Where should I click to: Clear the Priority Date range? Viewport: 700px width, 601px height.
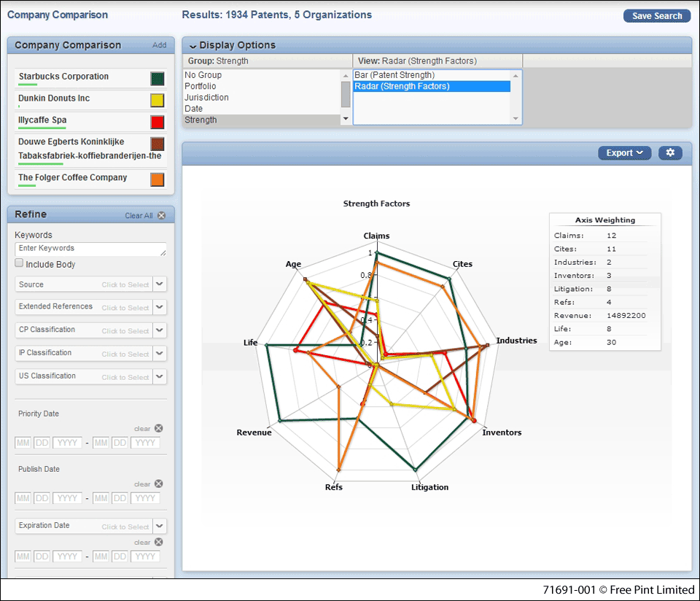coord(158,429)
